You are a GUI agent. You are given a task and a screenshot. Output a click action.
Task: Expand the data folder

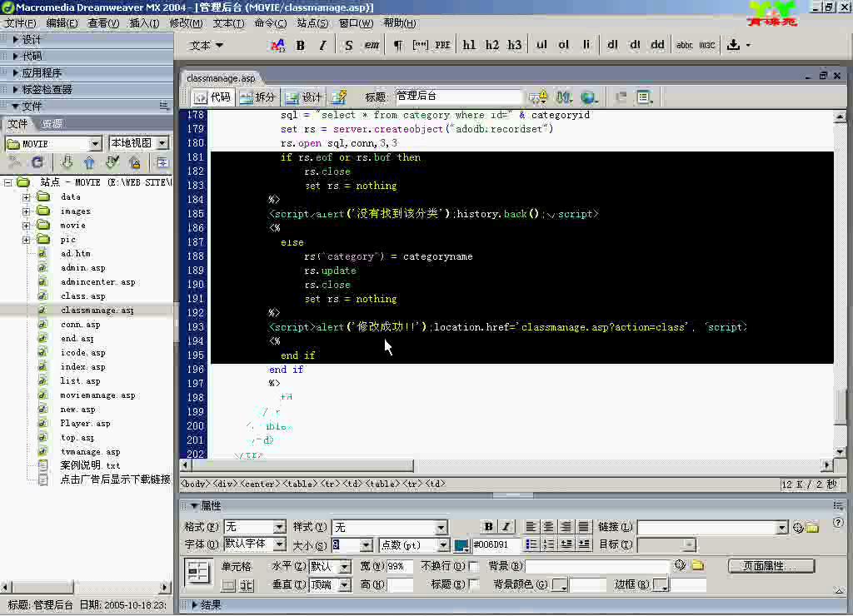click(26, 197)
